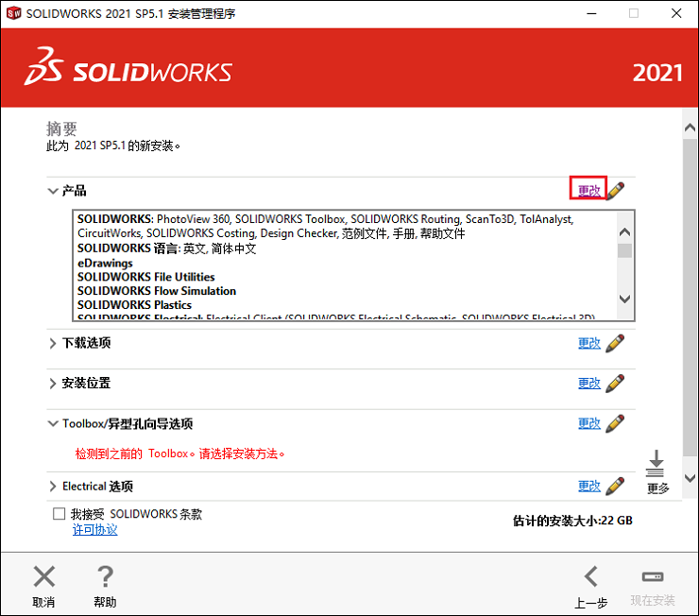Select SOLIDWORKS Plastics entry
The width and height of the screenshot is (699, 616).
click(135, 305)
